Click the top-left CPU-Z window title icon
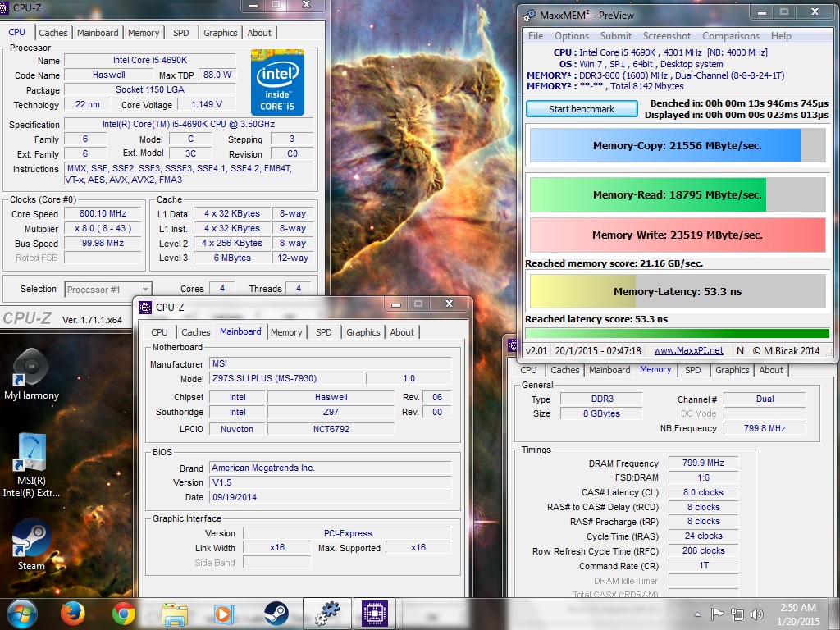This screenshot has width=840, height=630. point(3,7)
